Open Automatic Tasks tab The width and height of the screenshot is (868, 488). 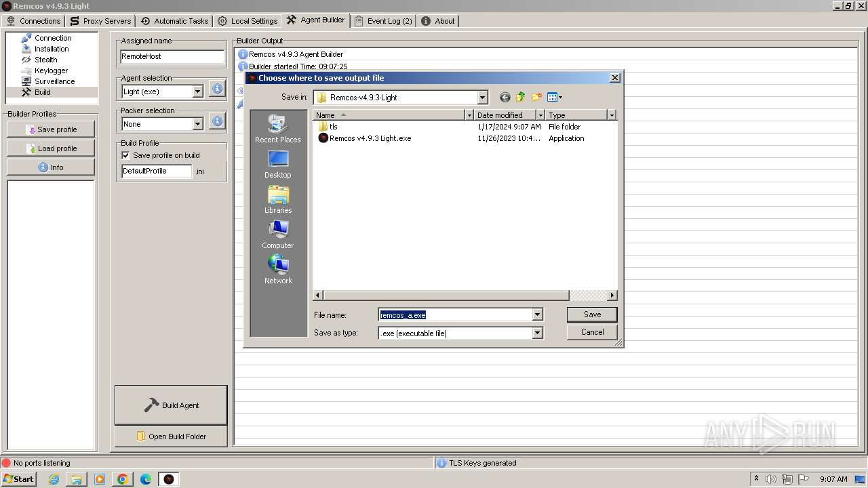[x=174, y=21]
